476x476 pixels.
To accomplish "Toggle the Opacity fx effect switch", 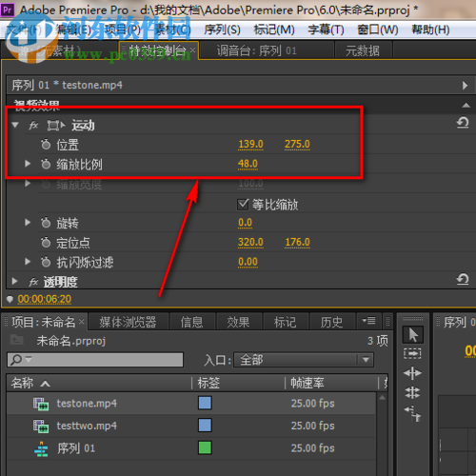I will [33, 282].
